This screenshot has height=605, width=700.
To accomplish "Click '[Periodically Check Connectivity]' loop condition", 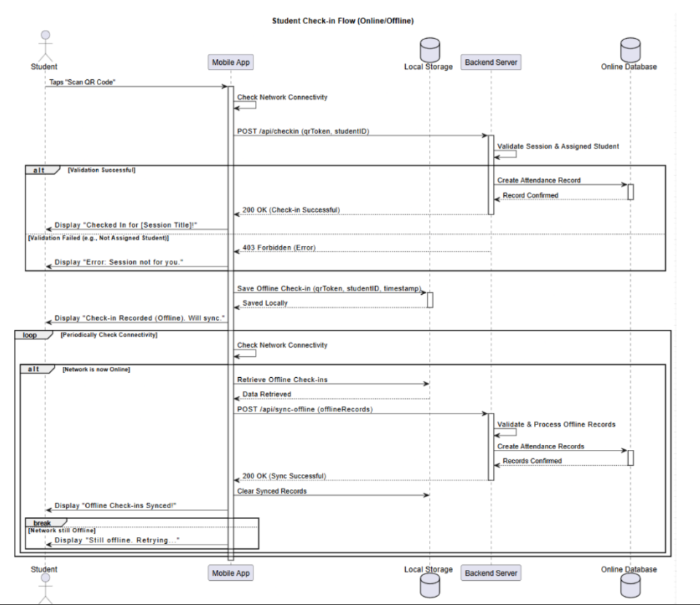I will click(x=109, y=335).
